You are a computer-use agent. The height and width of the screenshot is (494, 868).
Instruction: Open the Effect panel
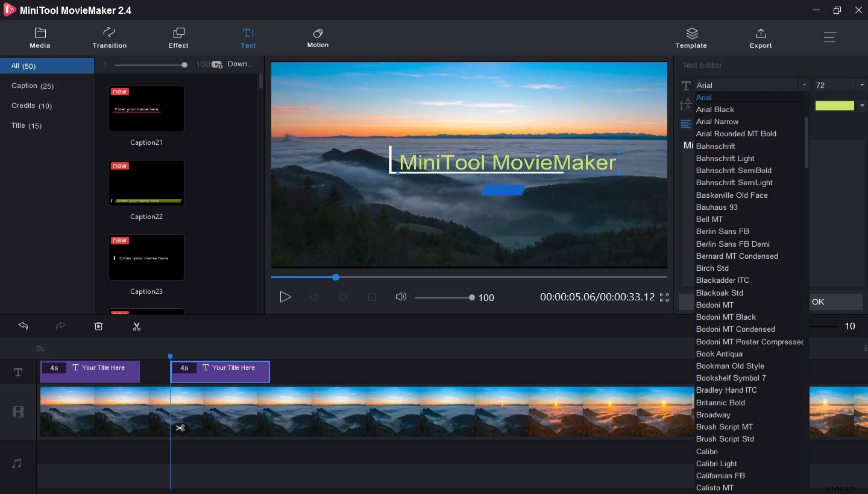click(x=178, y=38)
